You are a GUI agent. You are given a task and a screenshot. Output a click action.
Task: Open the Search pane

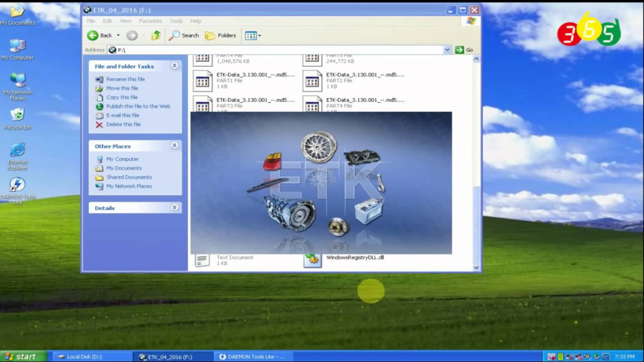coord(184,35)
